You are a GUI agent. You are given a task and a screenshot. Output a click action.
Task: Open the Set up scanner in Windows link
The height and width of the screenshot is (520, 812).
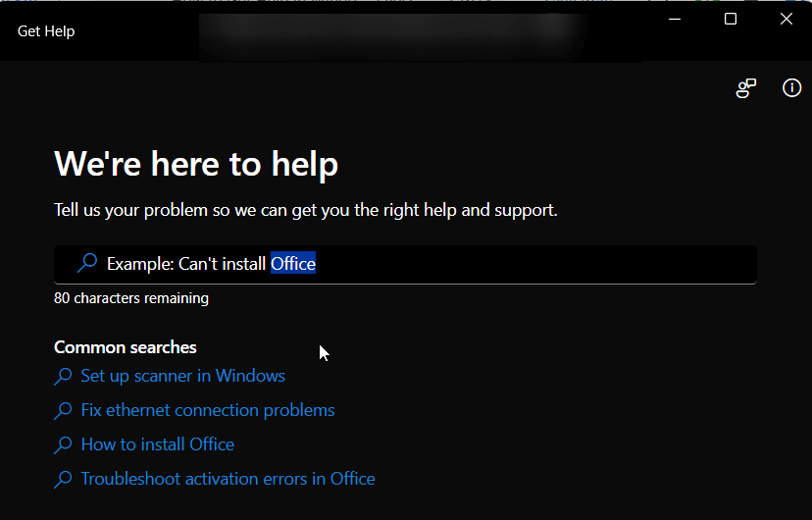[x=182, y=376]
